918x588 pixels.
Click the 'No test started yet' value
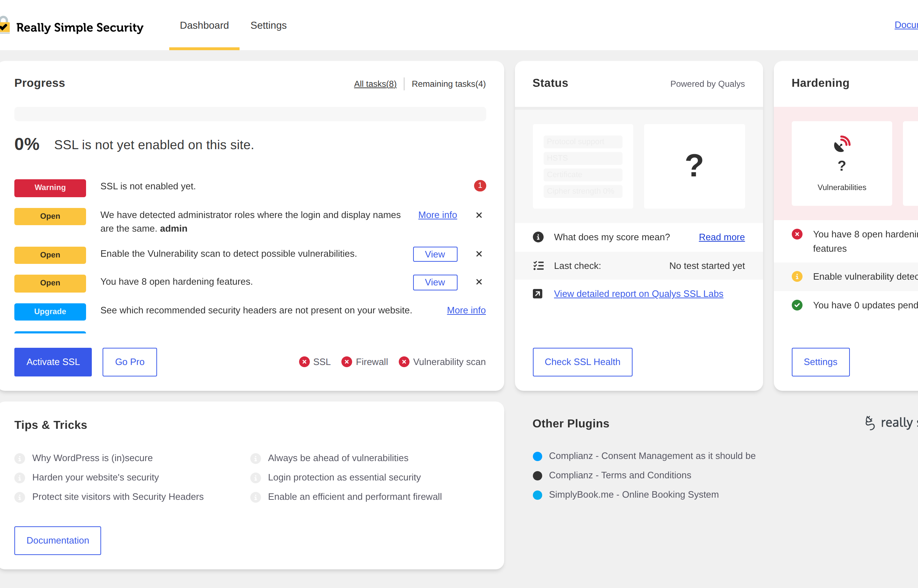[x=707, y=266]
